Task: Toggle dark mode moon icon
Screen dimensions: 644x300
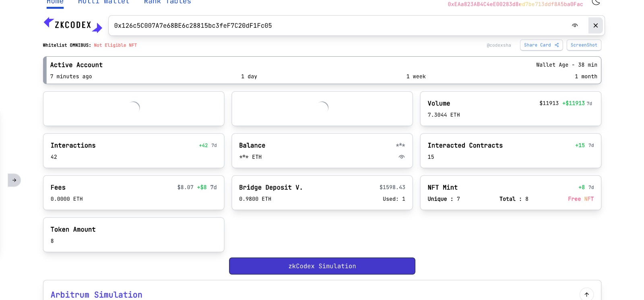Action: tap(596, 2)
